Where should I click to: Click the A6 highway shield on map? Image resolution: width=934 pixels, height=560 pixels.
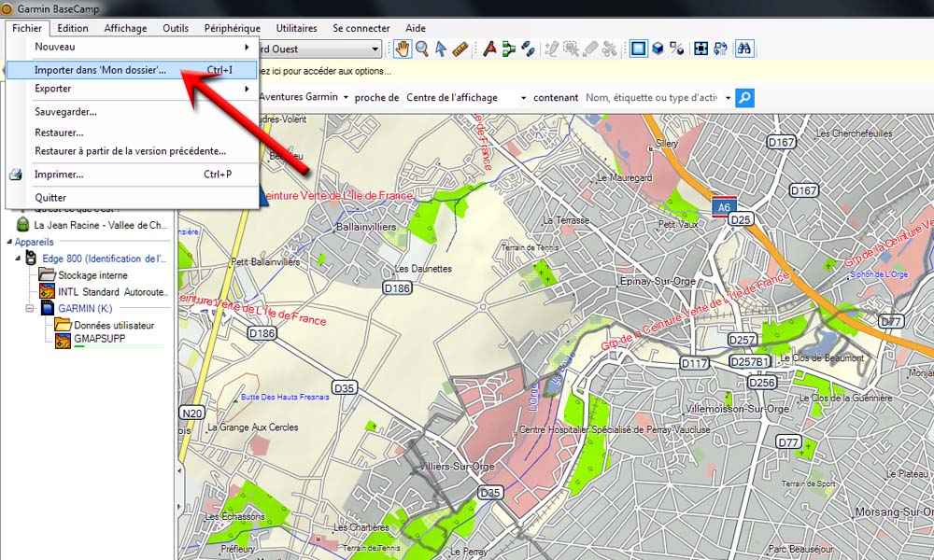[724, 207]
